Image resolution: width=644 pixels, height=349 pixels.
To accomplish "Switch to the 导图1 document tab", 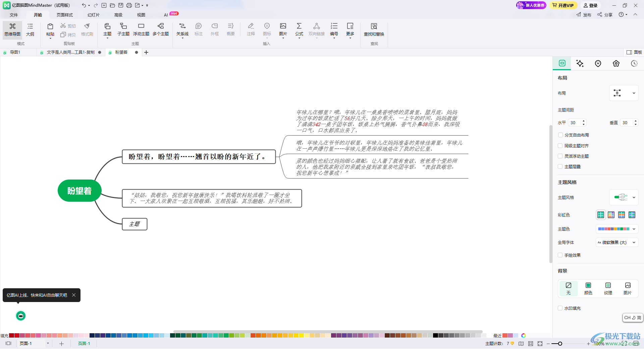I will (15, 52).
